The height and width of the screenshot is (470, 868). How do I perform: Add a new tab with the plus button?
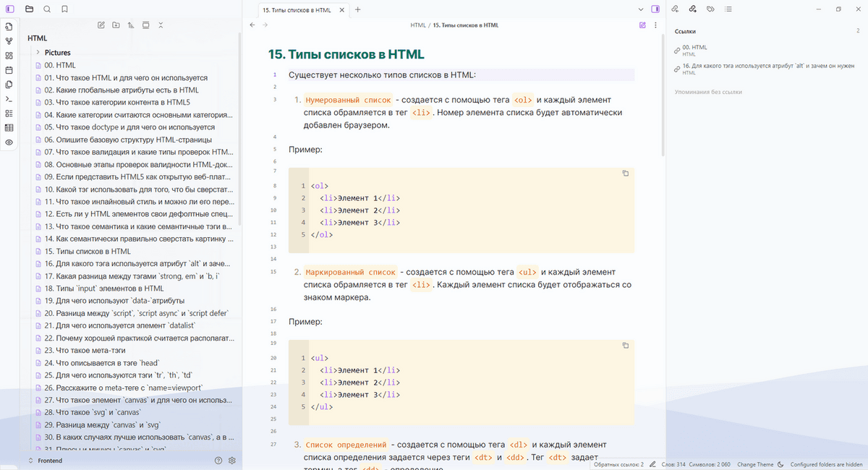coord(357,9)
